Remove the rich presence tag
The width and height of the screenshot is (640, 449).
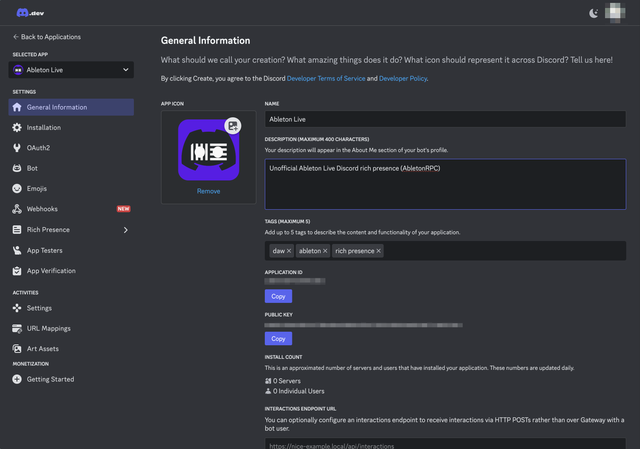pyautogui.click(x=378, y=251)
